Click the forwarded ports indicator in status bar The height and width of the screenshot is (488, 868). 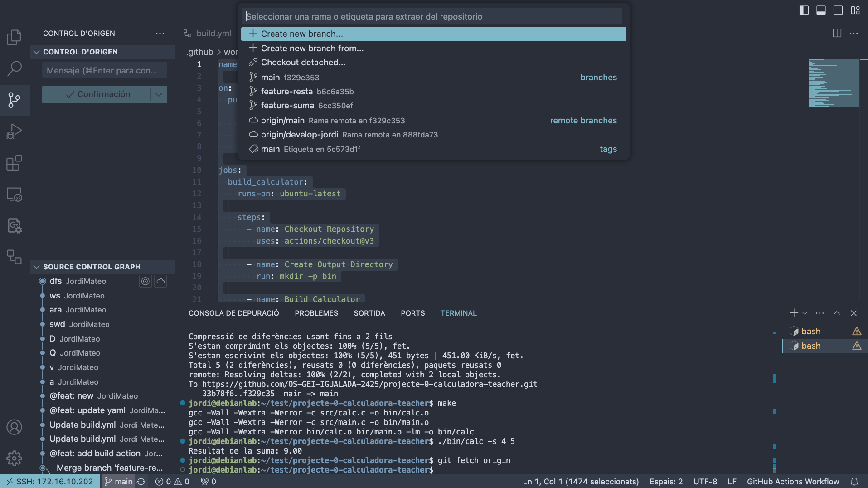click(x=209, y=482)
